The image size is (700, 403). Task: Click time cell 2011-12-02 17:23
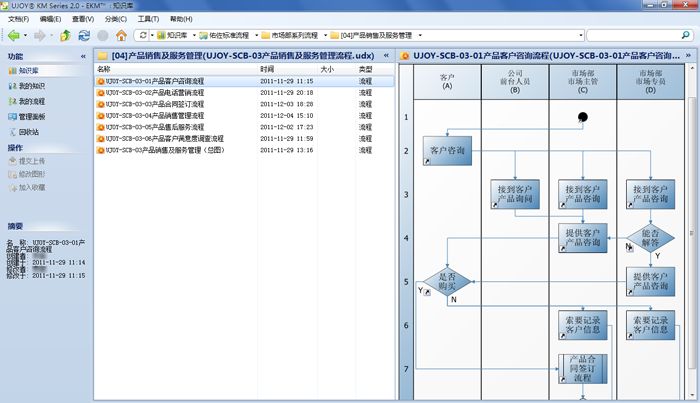pos(287,127)
